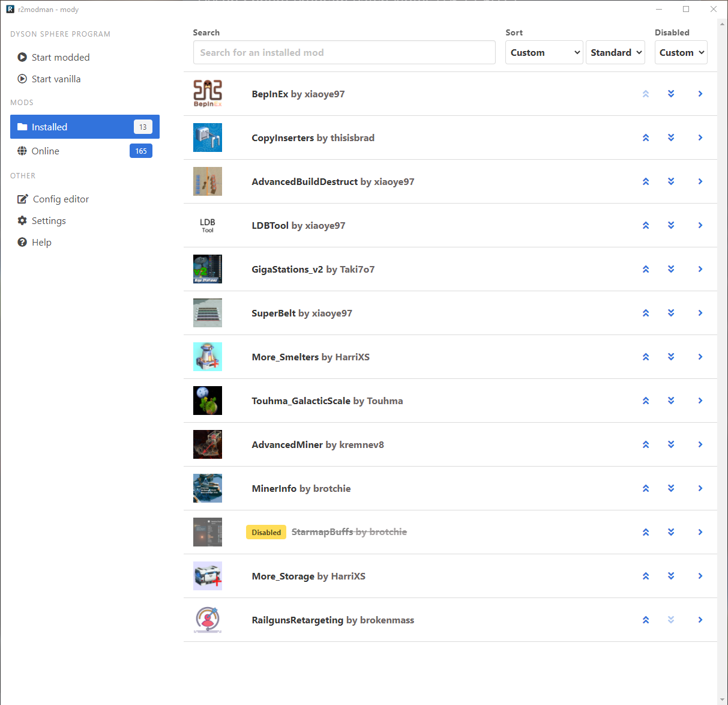Image resolution: width=728 pixels, height=705 pixels.
Task: Click MinerInfo double-down arrows icon
Action: point(671,488)
